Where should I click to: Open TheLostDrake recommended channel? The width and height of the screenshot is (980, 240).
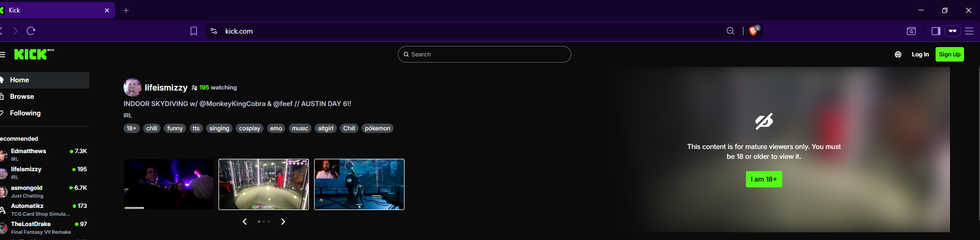tap(44, 228)
